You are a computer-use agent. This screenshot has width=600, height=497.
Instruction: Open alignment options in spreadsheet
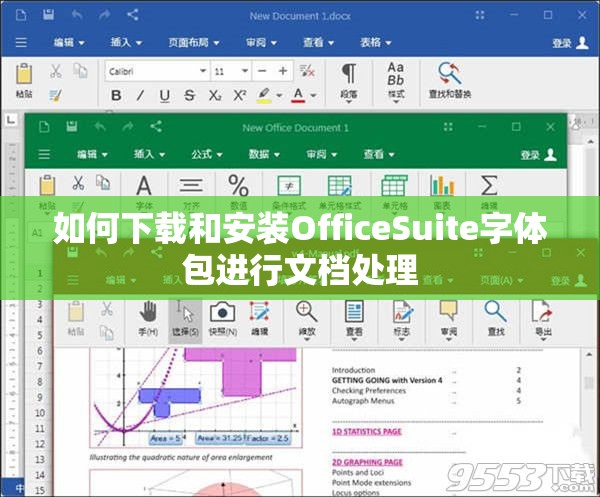(x=191, y=192)
